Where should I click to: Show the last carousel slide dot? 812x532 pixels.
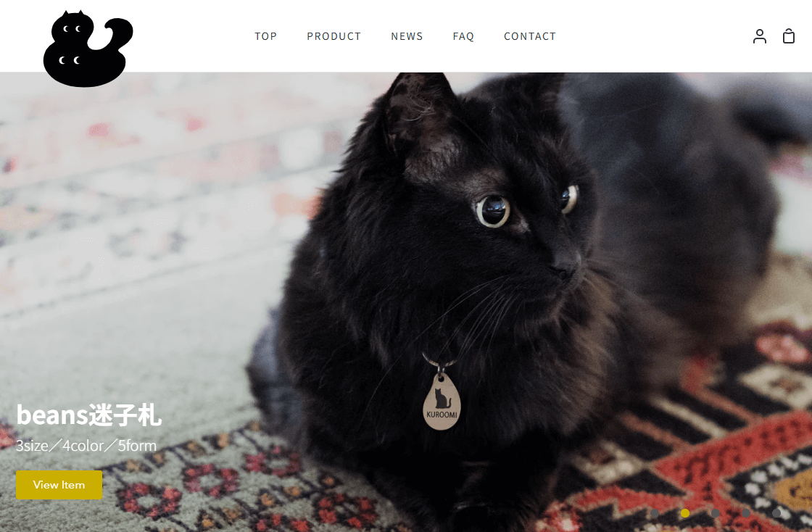[776, 513]
